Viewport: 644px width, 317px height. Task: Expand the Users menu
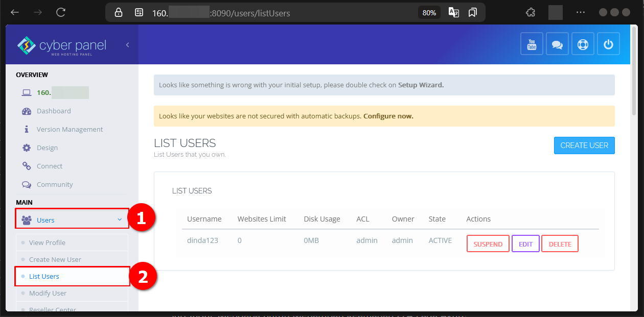(72, 220)
